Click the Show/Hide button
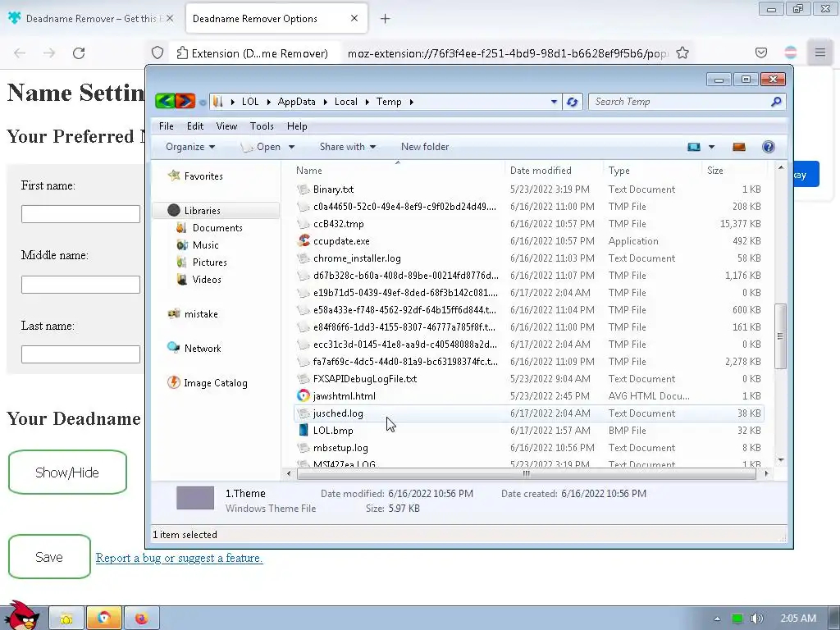 [67, 472]
